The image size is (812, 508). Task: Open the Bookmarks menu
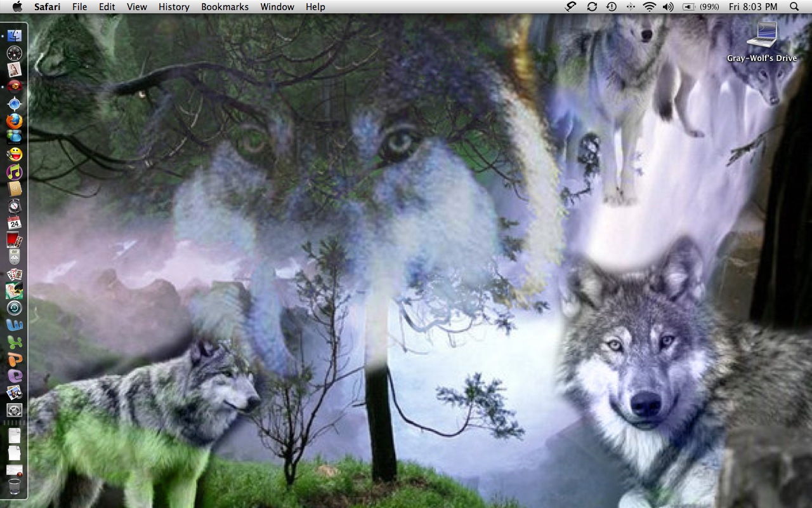tap(225, 6)
